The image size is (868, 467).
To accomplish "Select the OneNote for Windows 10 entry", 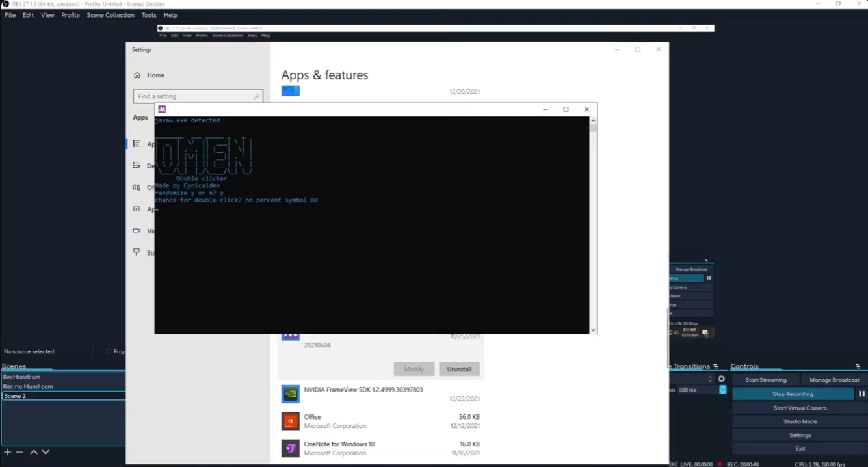I will point(381,448).
